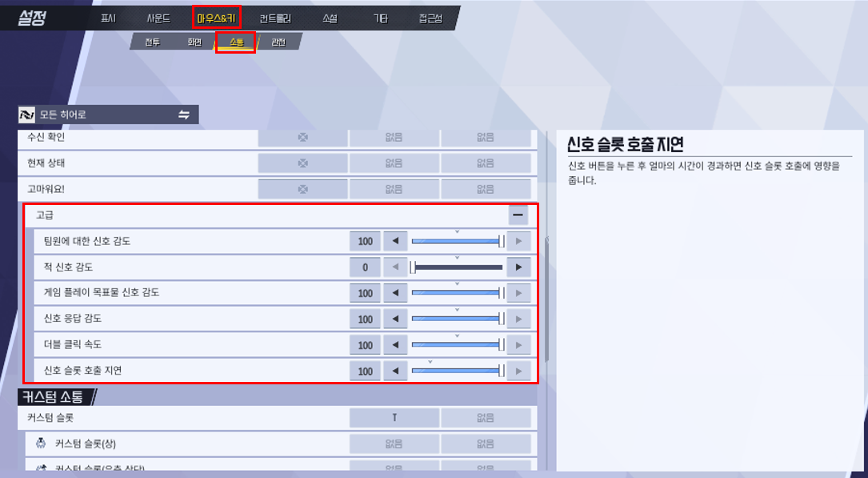
Task: Click the third binding 없음 for 수신 확인
Action: (486, 138)
